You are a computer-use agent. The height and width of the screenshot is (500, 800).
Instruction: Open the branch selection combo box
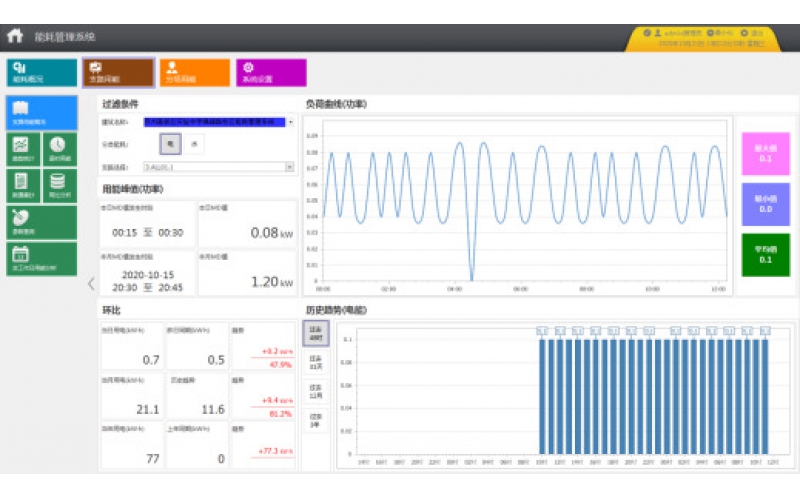218,168
